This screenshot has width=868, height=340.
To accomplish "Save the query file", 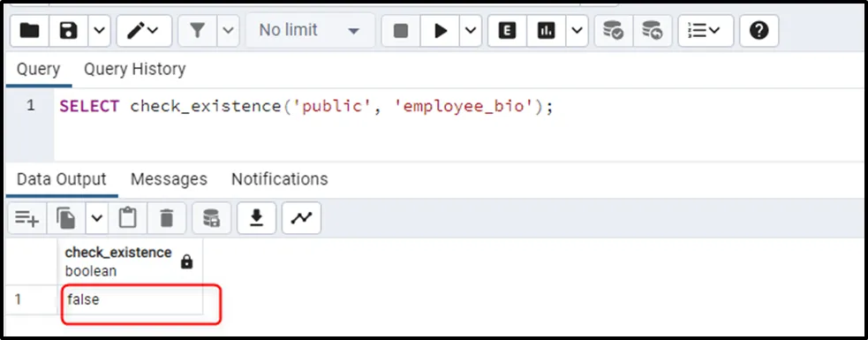I will click(x=68, y=30).
